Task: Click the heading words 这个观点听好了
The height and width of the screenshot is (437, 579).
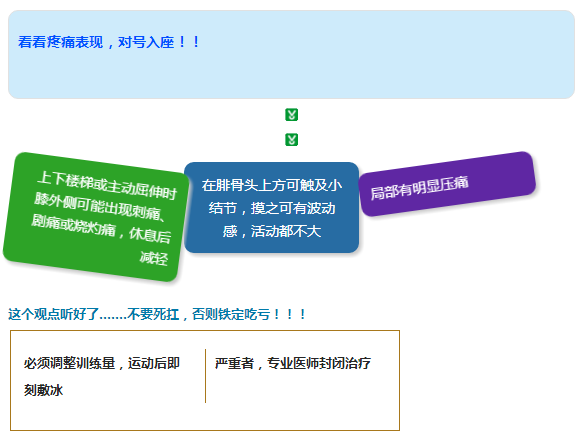Action: [54, 314]
